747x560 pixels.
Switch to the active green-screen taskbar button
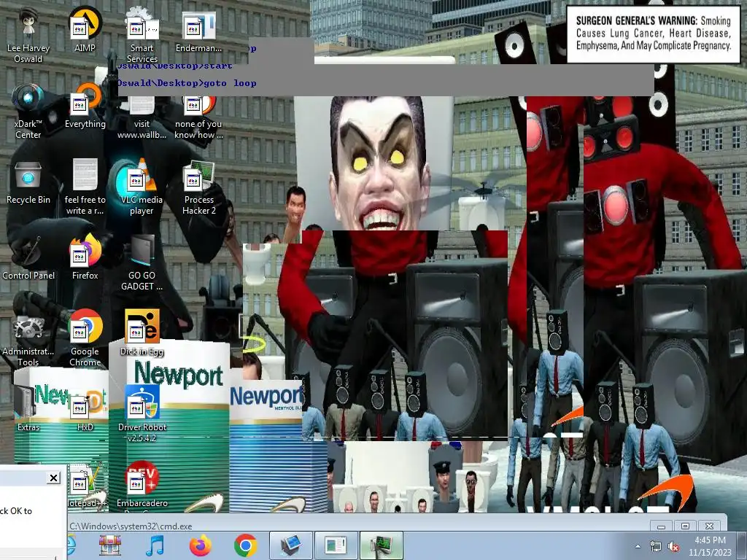point(381,545)
